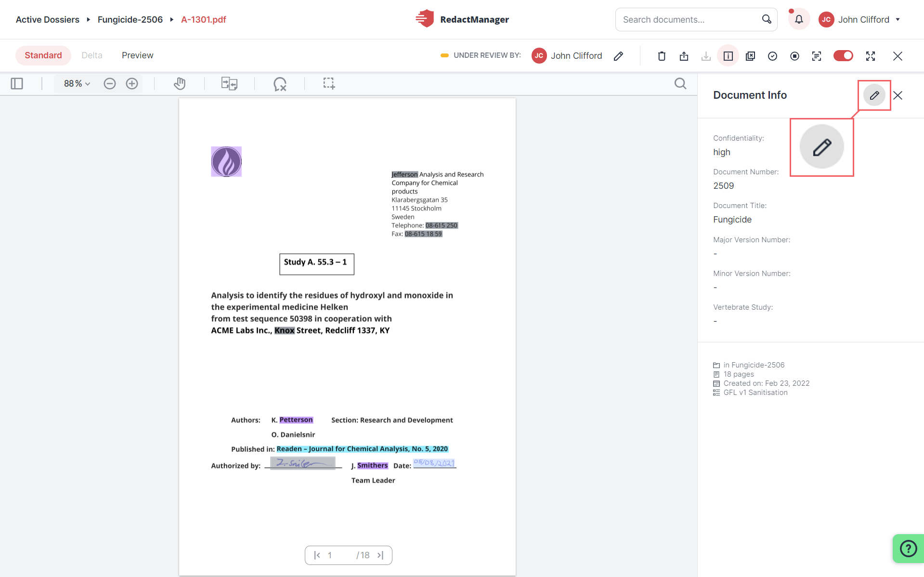
Task: Delete the document with the trash icon
Action: [662, 56]
